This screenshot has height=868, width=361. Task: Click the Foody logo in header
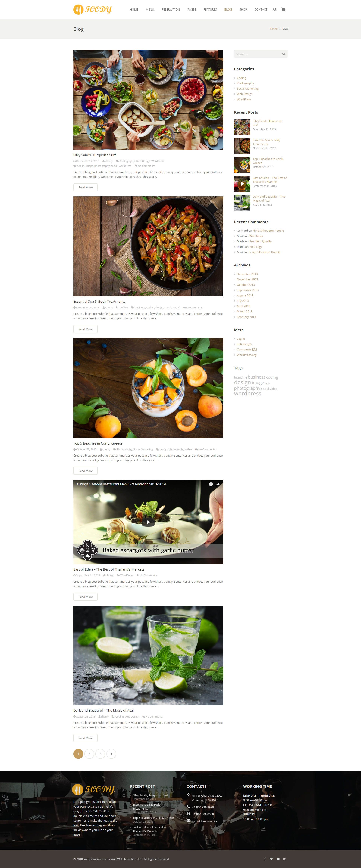92,9
